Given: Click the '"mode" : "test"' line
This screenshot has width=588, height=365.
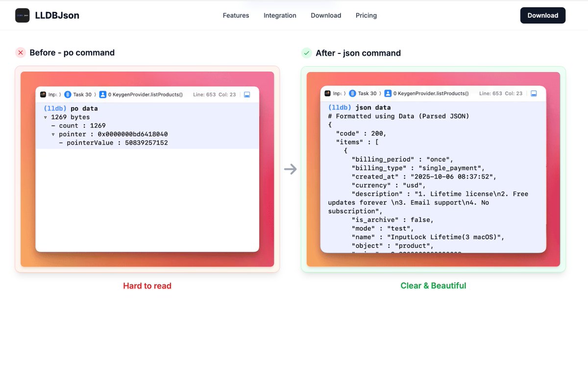Looking at the screenshot, I should pos(383,228).
